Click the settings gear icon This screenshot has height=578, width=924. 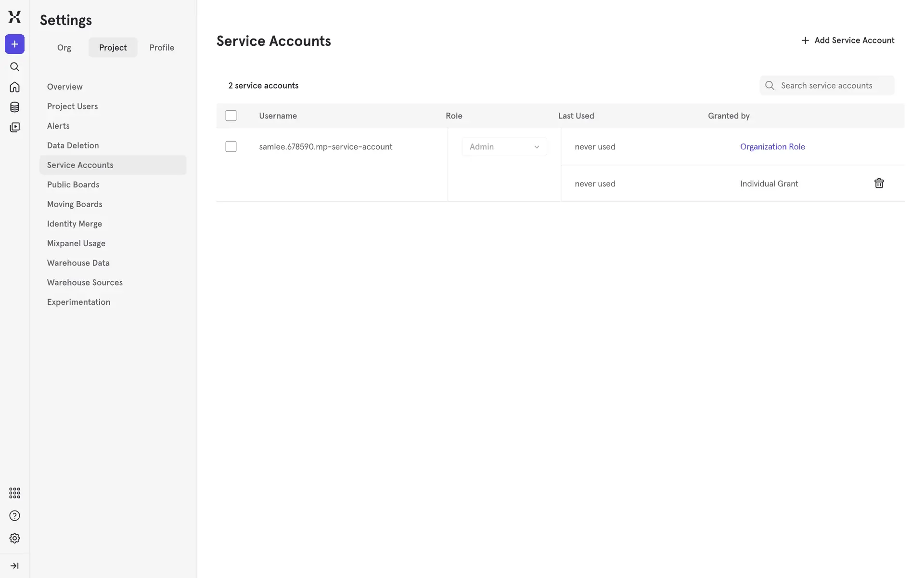(x=14, y=538)
